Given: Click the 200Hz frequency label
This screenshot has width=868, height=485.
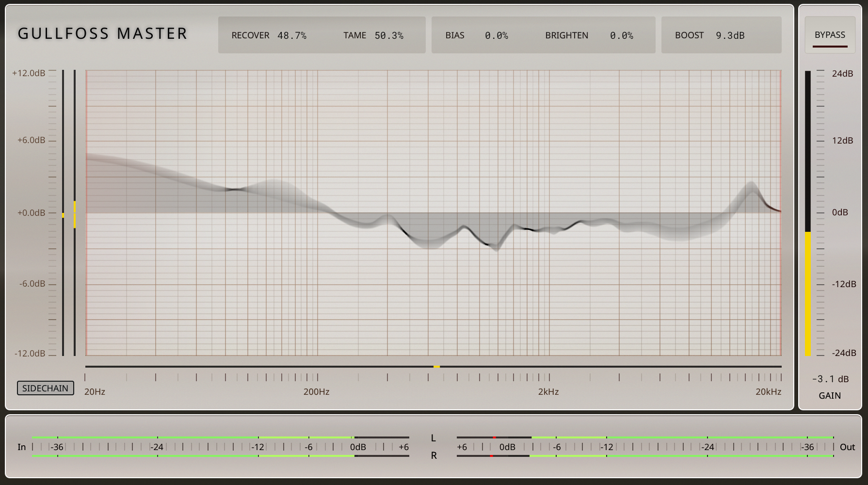Looking at the screenshot, I should point(317,392).
